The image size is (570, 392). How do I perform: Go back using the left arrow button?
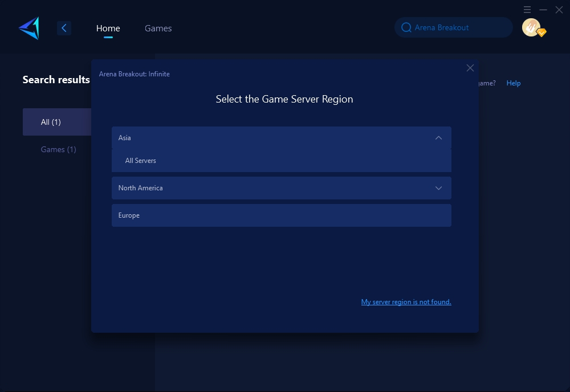point(64,28)
